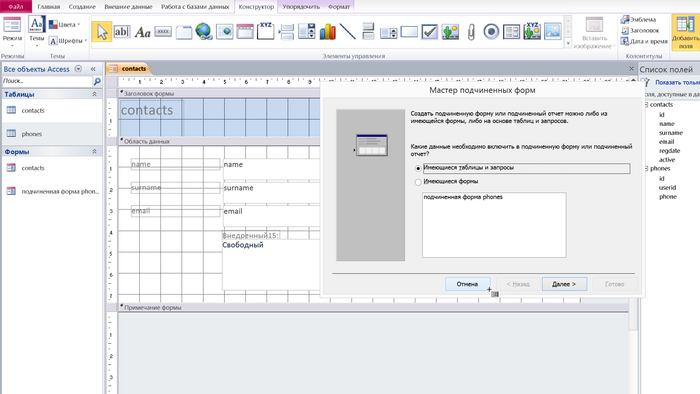700x394 pixels.
Task: Select the Option Button control tool
Action: [491, 32]
